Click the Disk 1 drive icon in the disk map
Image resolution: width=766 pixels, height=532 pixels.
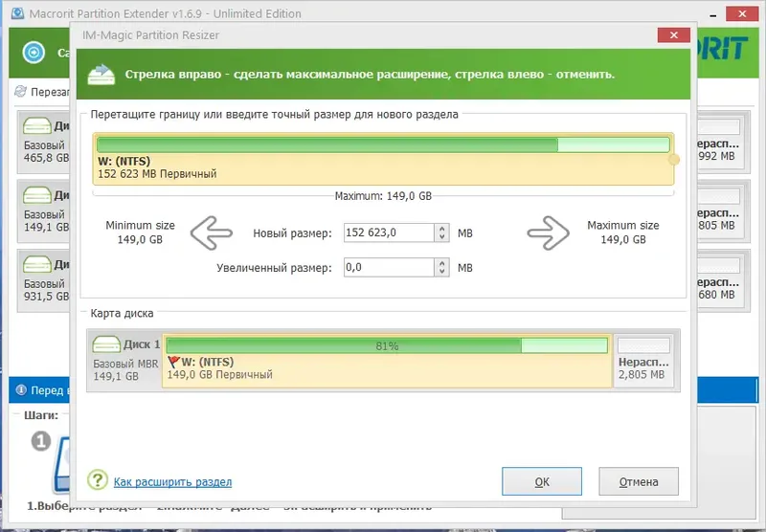(106, 344)
